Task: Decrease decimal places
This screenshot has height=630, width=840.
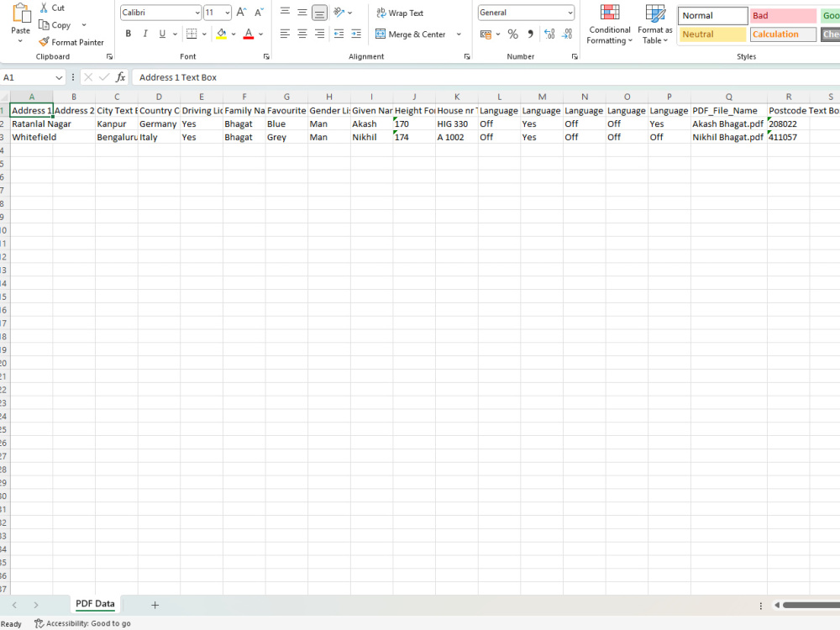Action: (567, 34)
